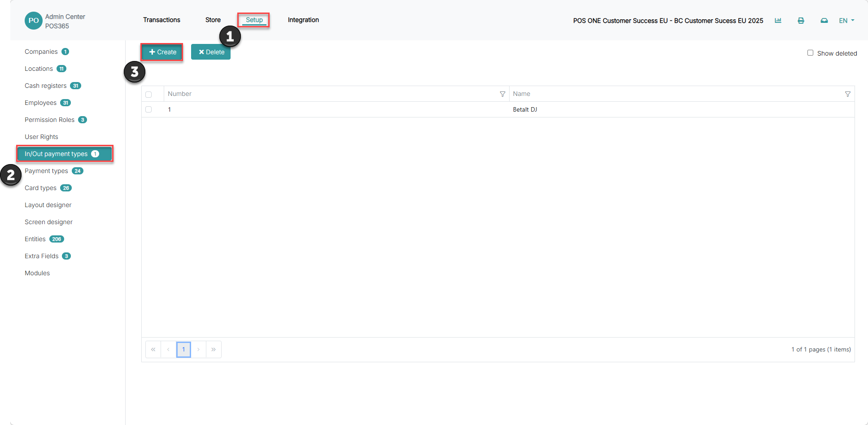Go to first page arrow
Screen dimensions: 868x425
[x=153, y=349]
